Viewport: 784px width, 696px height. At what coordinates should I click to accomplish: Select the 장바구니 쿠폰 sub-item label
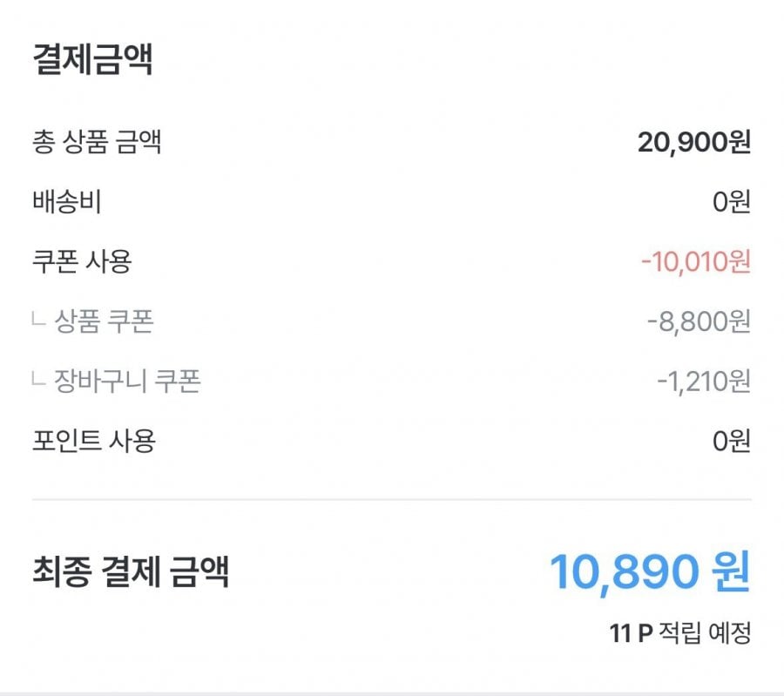128,381
